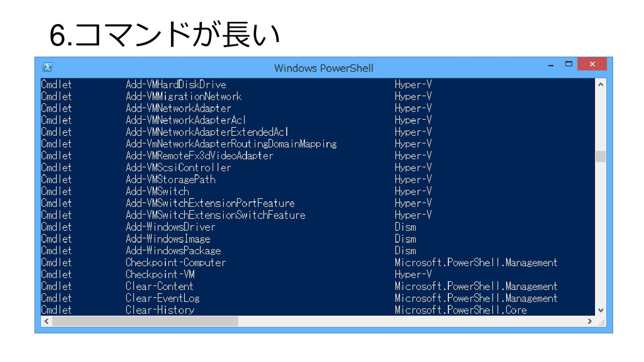Click Hyper-V module beside Add-VMSwitch

(413, 191)
